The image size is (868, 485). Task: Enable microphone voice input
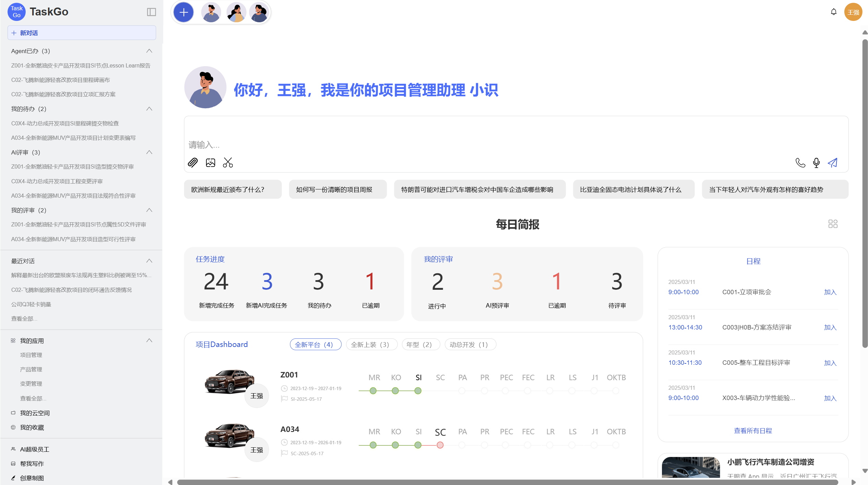click(816, 163)
